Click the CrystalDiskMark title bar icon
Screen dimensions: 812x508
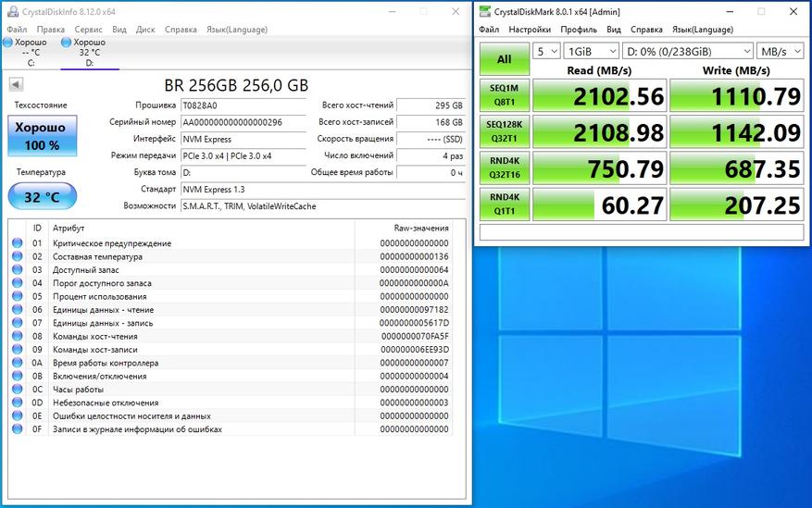(x=487, y=11)
